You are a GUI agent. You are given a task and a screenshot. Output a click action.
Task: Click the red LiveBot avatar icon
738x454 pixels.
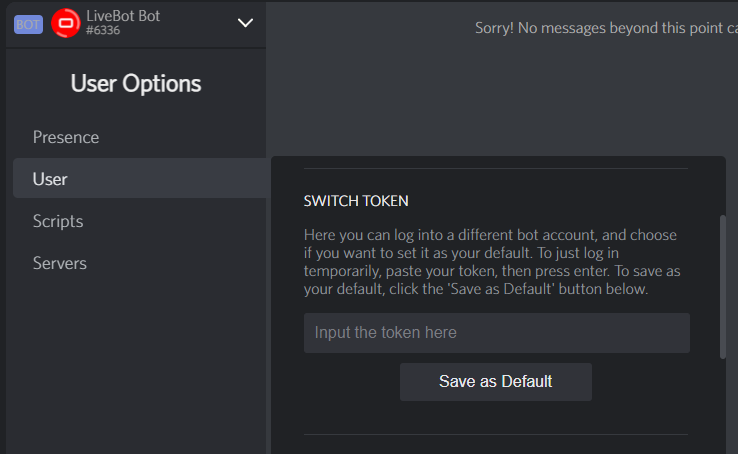[x=66, y=23]
